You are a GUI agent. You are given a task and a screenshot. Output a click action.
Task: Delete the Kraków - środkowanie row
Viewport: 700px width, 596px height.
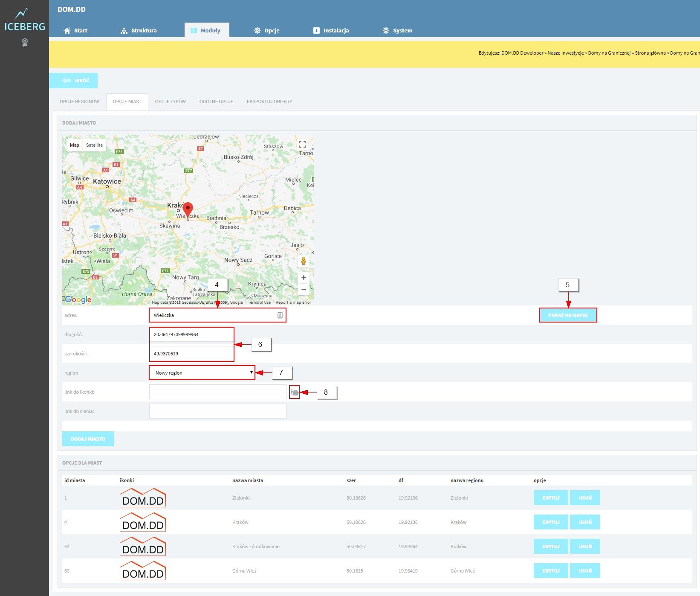[x=585, y=547]
